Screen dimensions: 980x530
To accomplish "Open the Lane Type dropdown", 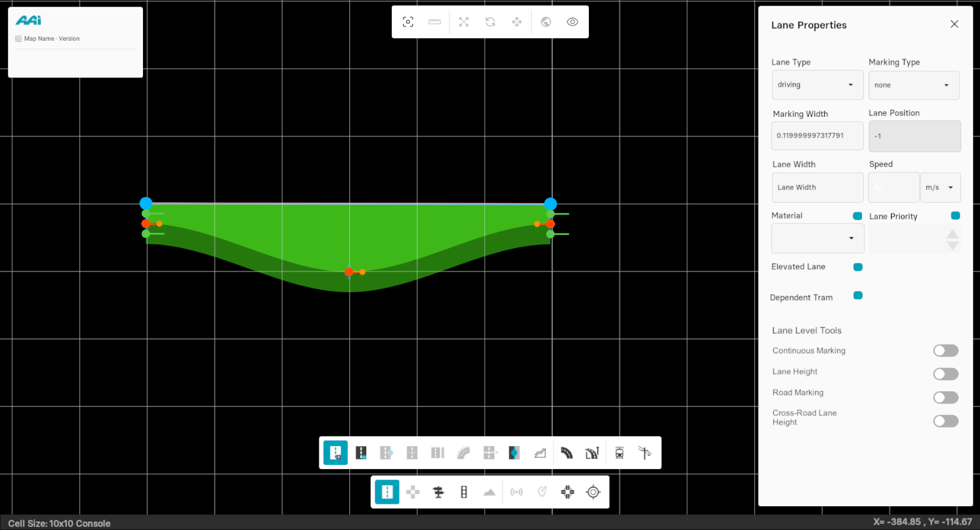I will click(816, 85).
